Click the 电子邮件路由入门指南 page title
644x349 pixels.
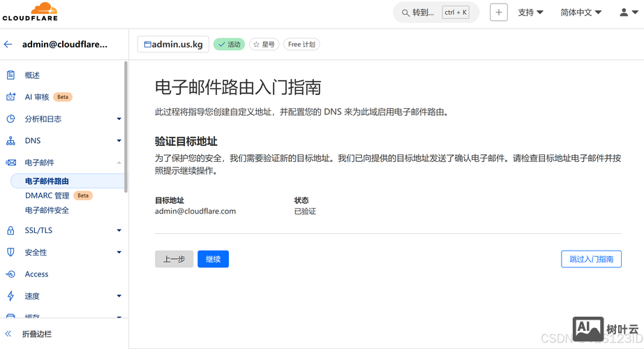coord(238,87)
